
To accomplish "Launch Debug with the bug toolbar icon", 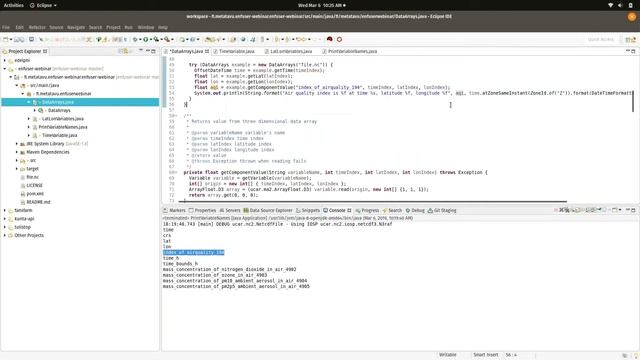I will pos(135,40).
